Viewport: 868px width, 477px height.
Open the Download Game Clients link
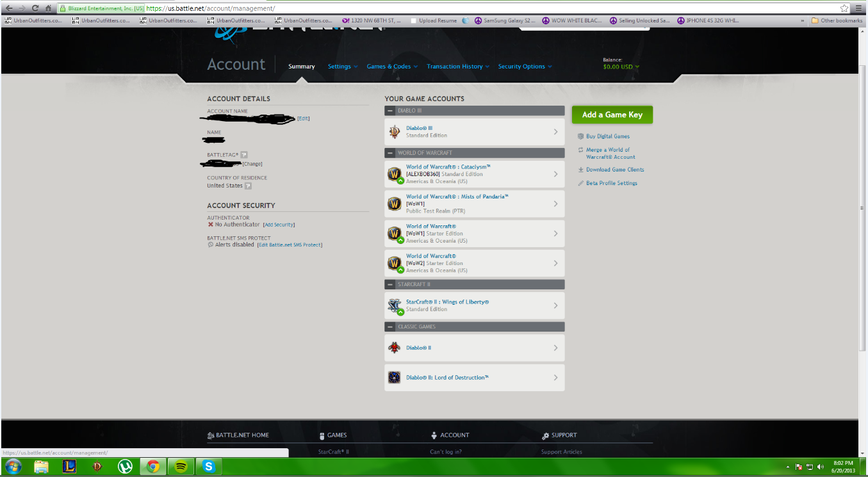pos(615,170)
